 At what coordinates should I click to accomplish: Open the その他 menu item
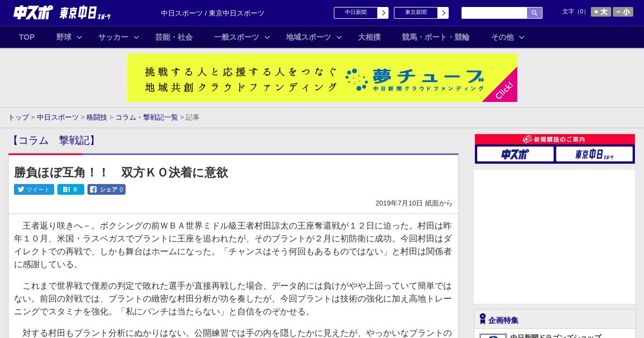[502, 37]
